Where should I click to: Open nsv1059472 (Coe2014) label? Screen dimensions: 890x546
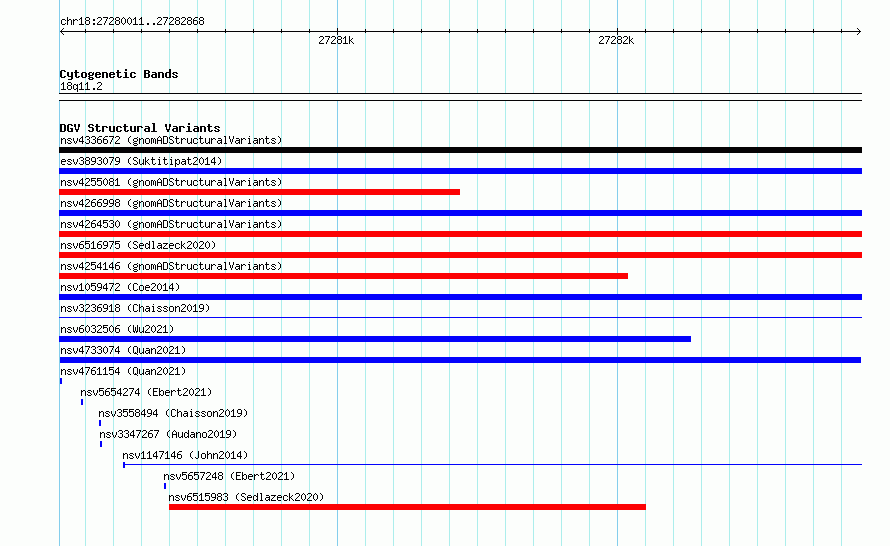pos(120,287)
